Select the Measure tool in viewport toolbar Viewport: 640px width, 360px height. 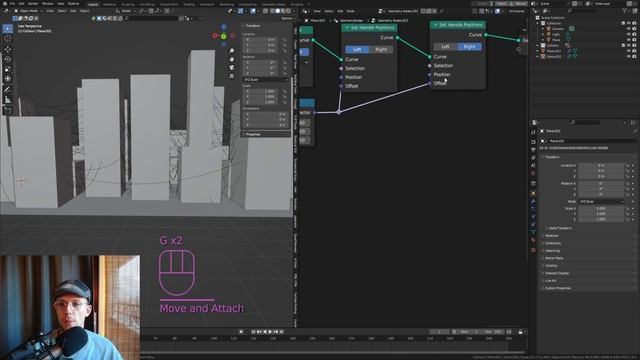click(x=8, y=100)
